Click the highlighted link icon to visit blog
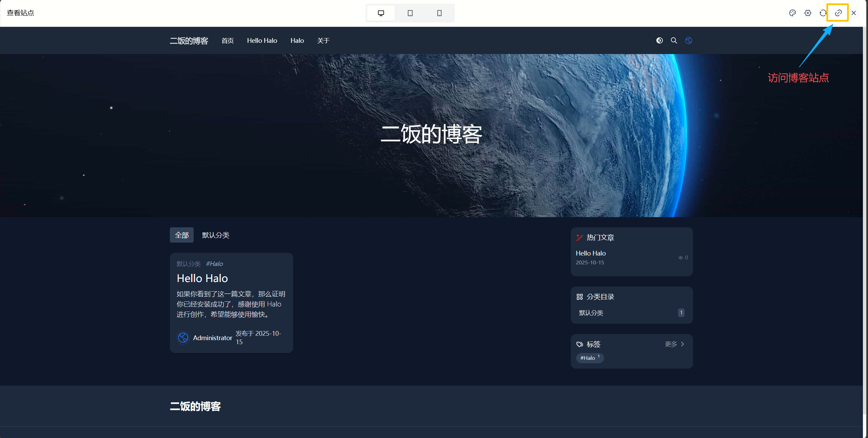The width and height of the screenshot is (868, 438). (x=838, y=13)
